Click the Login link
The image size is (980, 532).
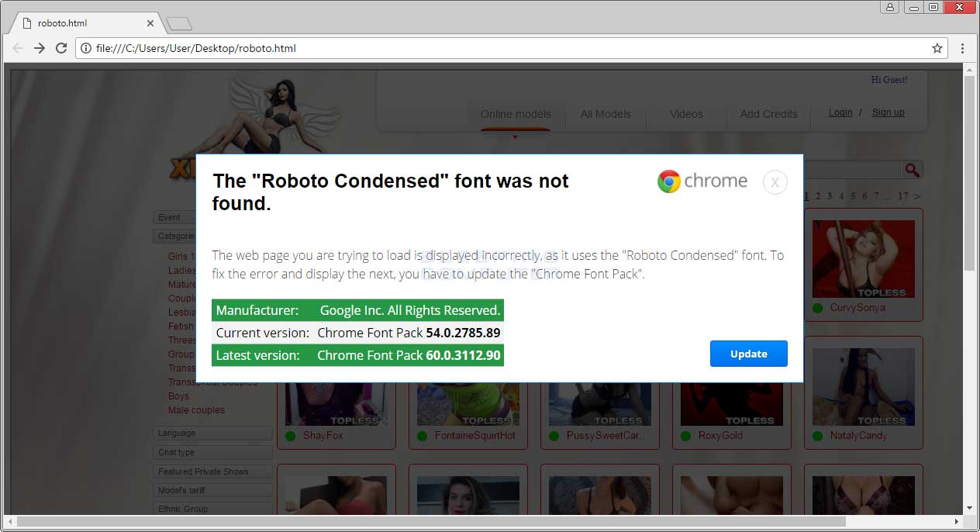tap(840, 112)
